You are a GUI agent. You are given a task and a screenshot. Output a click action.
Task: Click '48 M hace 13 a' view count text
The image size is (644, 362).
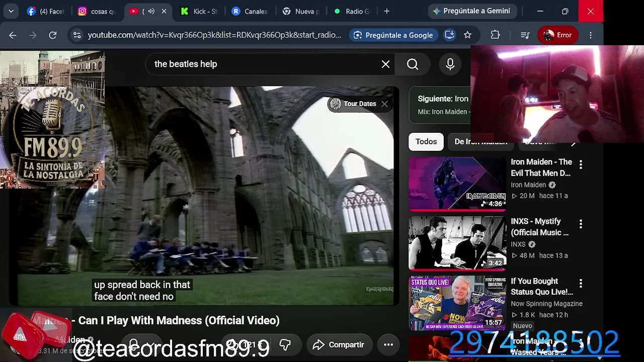point(539,255)
